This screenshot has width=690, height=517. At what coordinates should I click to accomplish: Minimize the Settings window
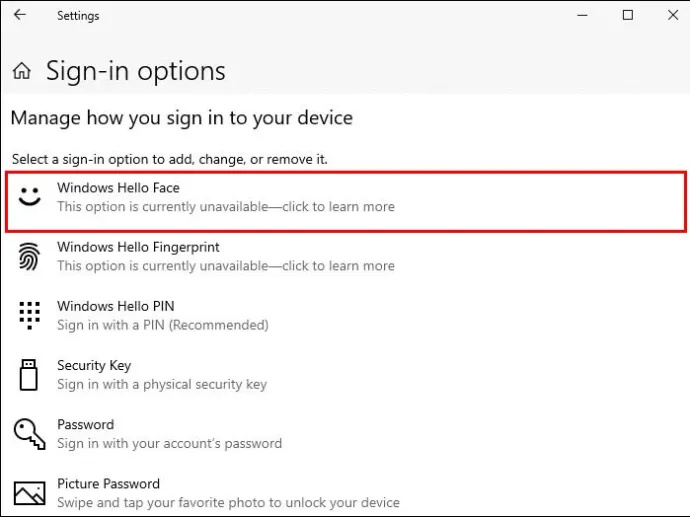(582, 15)
